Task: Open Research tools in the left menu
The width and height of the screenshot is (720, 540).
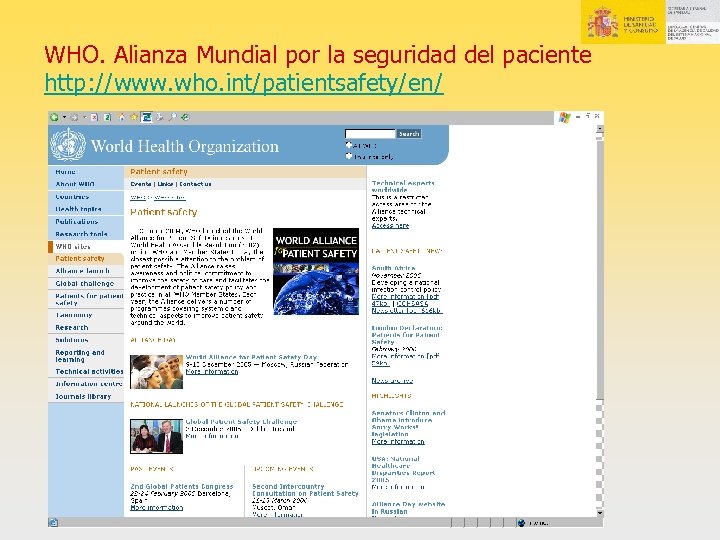Action: [x=81, y=234]
